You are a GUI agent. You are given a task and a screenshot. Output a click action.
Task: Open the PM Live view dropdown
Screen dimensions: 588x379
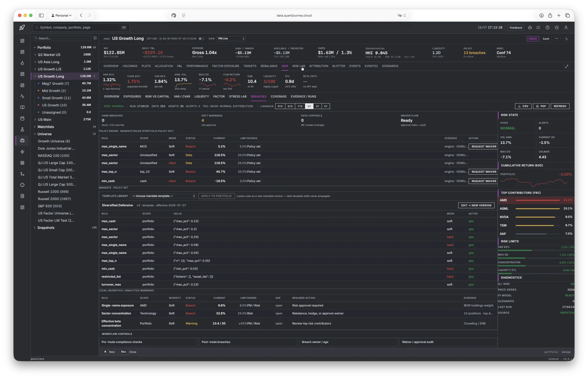[231, 39]
